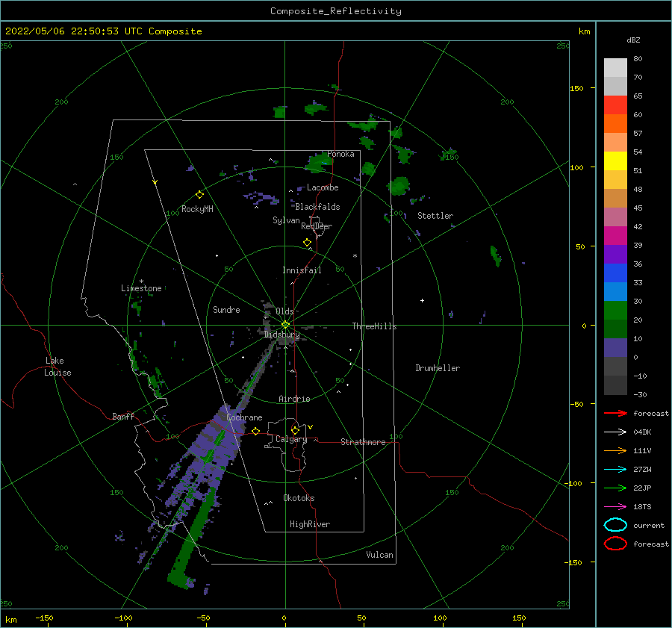Click the white plus marker north of Drumheller
Viewport: 672px width, 628px height.
(422, 300)
